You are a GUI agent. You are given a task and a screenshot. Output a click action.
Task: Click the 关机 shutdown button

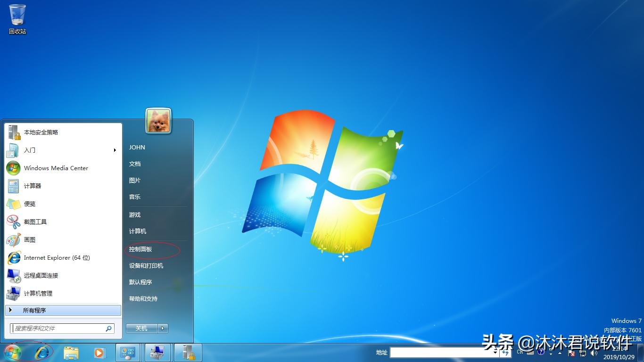(141, 328)
